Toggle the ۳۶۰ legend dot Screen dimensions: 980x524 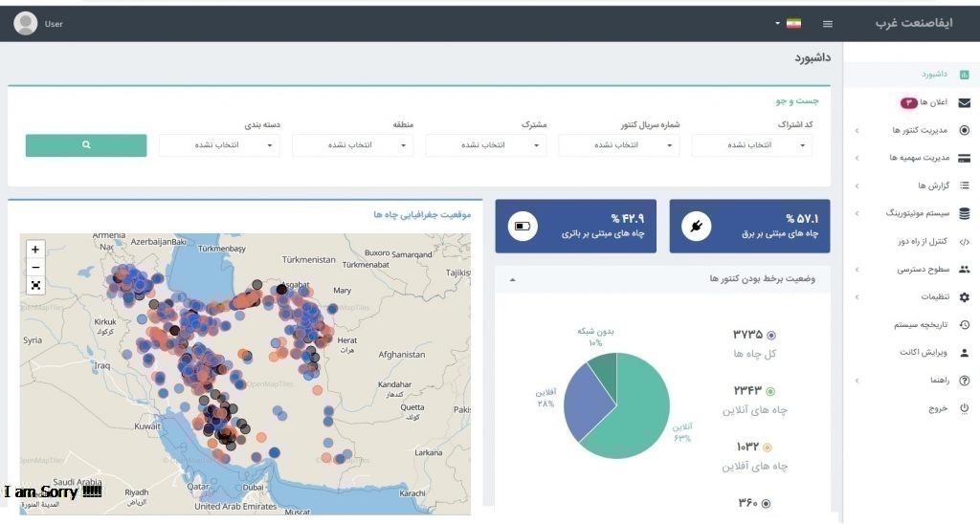click(766, 503)
